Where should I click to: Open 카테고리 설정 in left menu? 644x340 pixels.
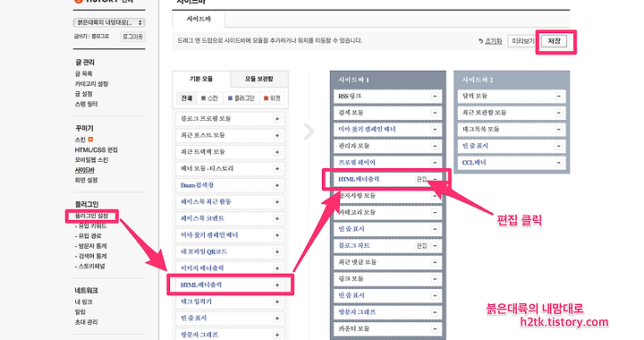click(x=91, y=84)
